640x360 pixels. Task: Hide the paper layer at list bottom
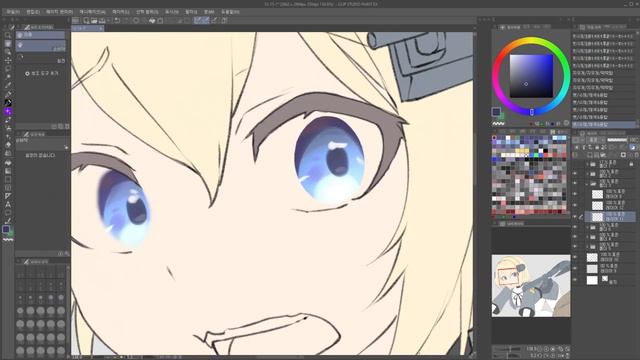pos(576,280)
